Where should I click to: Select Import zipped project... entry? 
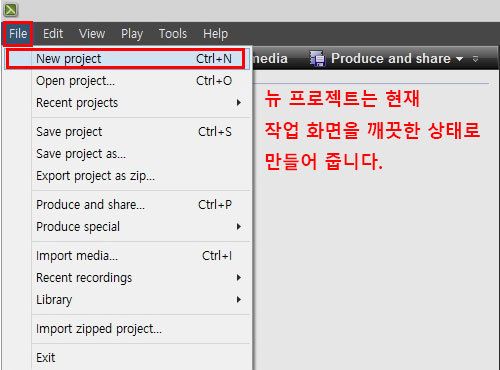[x=127, y=329]
